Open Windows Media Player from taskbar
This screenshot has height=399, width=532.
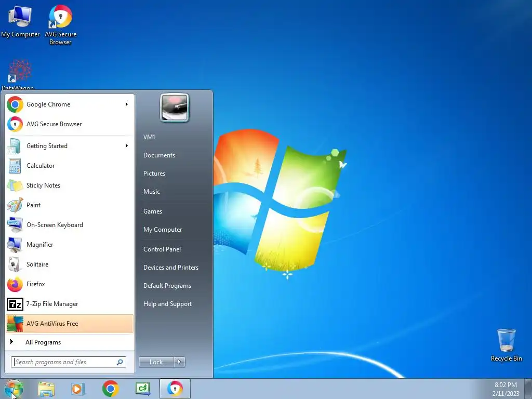click(78, 389)
